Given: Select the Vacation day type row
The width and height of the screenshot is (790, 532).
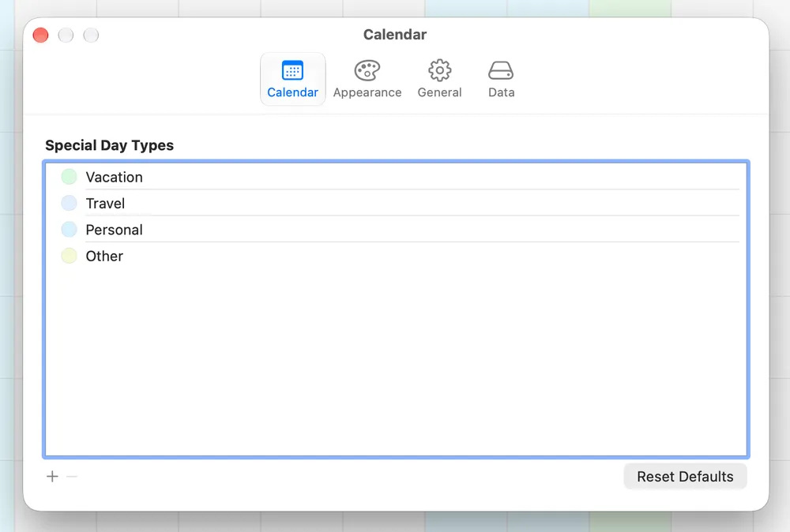Looking at the screenshot, I should [396, 177].
